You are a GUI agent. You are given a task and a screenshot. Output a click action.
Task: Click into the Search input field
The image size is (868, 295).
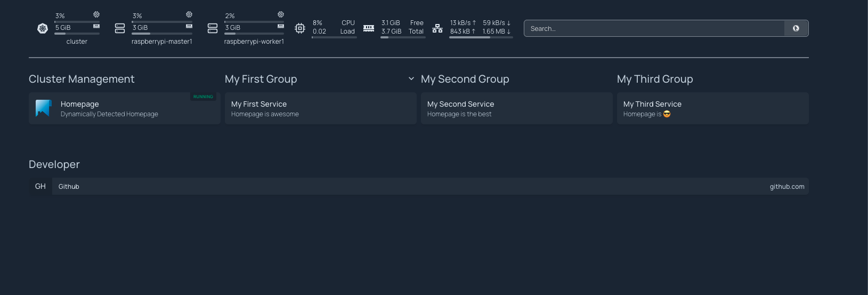654,28
